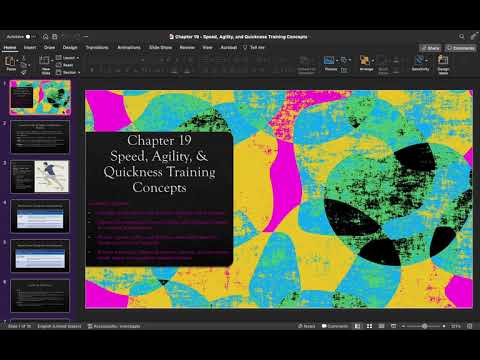480x360 pixels.
Task: Expand the Arrange dropdown arrow
Action: tap(372, 61)
